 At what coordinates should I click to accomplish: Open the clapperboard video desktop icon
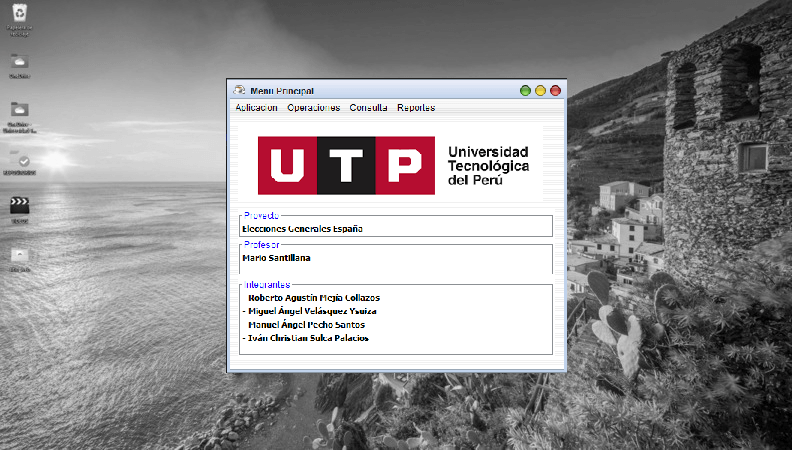coord(19,206)
